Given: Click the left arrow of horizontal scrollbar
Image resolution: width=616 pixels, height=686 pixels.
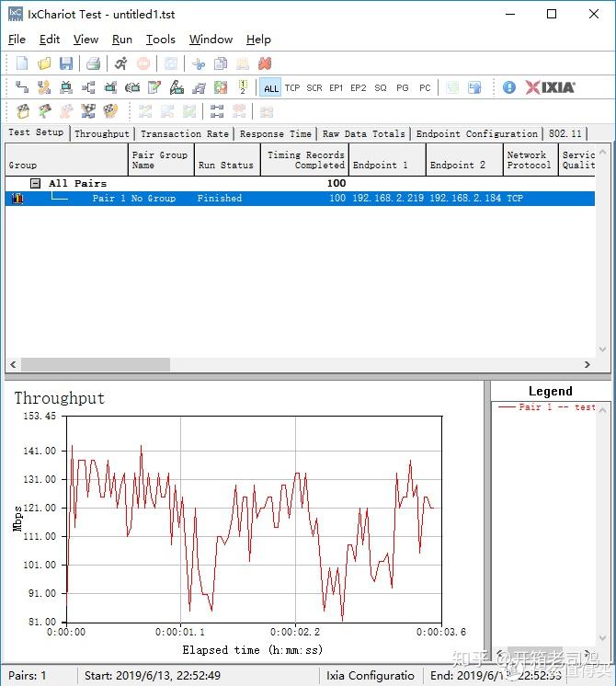Looking at the screenshot, I should (13, 364).
